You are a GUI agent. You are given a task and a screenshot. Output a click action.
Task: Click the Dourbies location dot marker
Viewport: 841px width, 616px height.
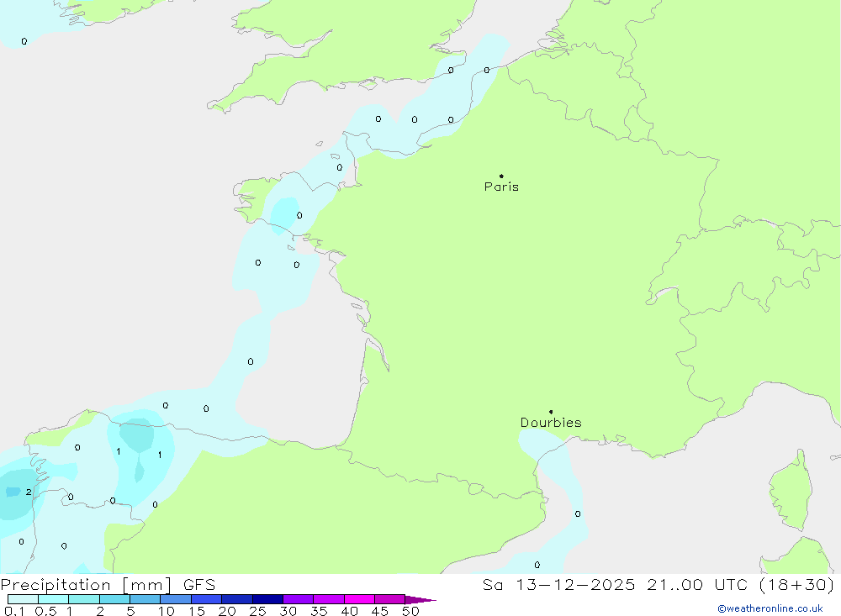[551, 412]
